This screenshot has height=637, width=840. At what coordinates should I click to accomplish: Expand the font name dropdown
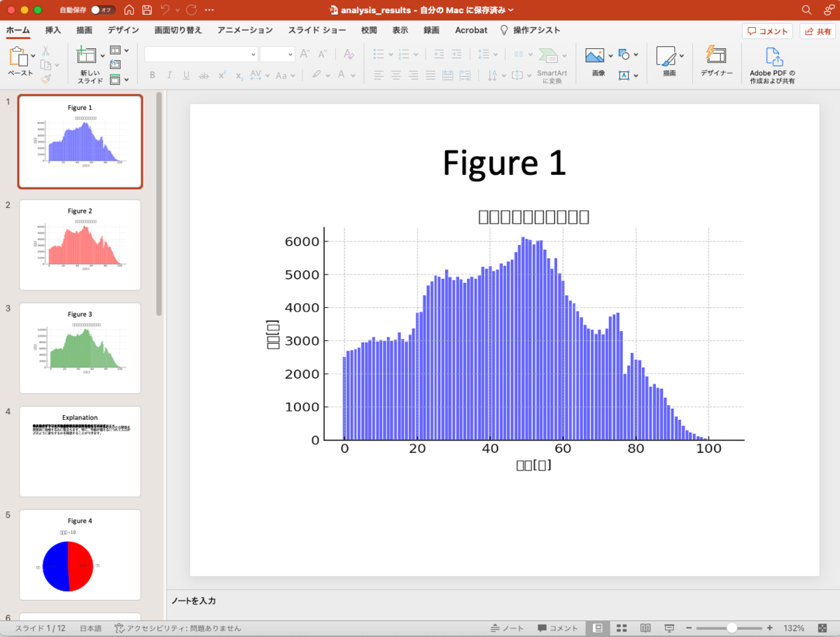(253, 55)
